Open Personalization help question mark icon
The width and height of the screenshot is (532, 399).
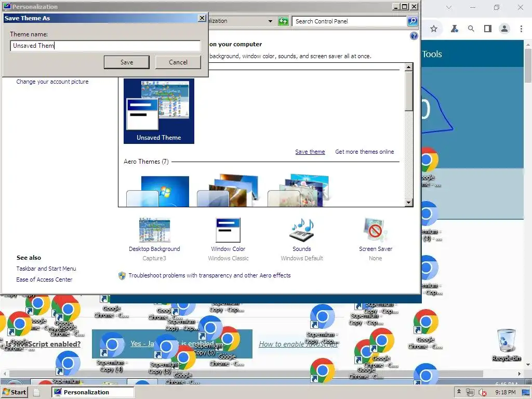coord(414,36)
